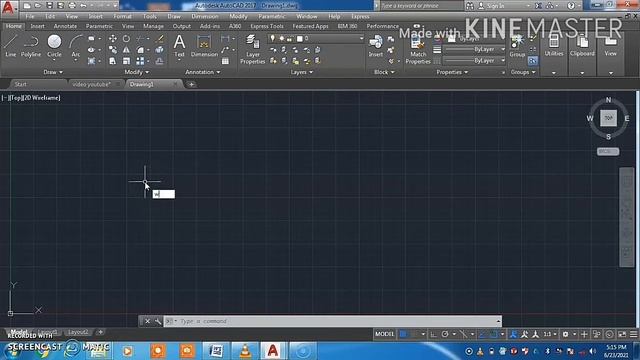Click the Undo arrow in Quick Access toolbar
Screen dimensions: 640x360
click(x=83, y=6)
